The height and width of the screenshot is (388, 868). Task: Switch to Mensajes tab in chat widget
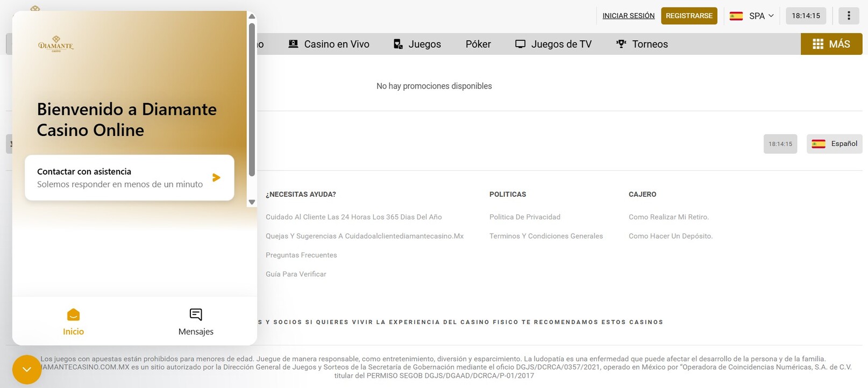(196, 321)
